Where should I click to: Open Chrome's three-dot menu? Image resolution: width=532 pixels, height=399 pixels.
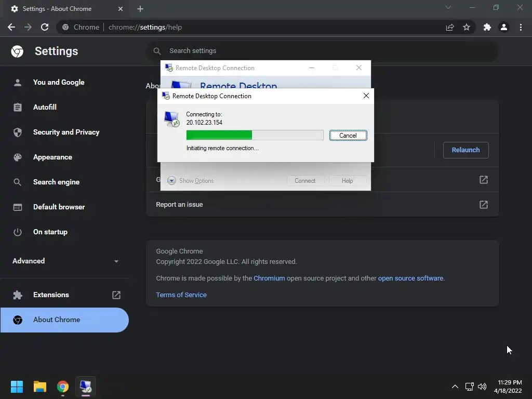point(521,27)
